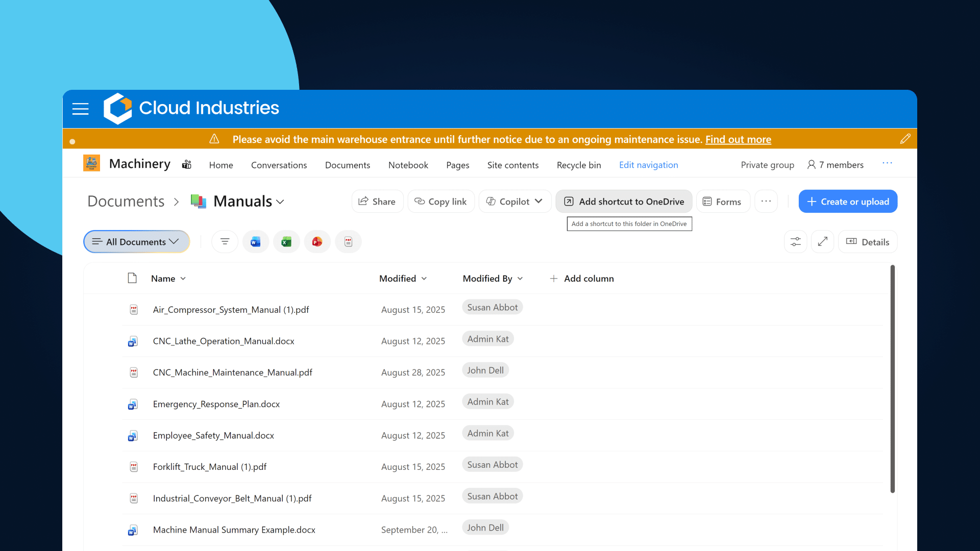Open the Conversations navigation tab

279,165
